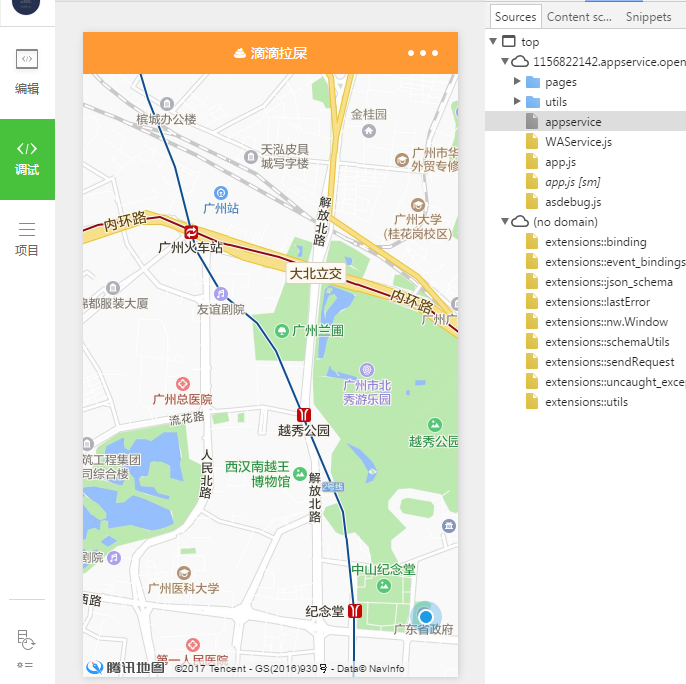The image size is (686, 684).
Task: Click the 广州大学 school icon
Action: 418,205
